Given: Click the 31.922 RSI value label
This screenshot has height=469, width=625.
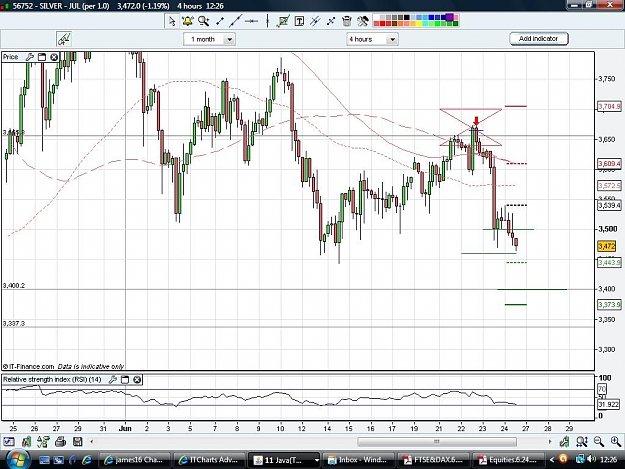Looking at the screenshot, I should click(609, 404).
